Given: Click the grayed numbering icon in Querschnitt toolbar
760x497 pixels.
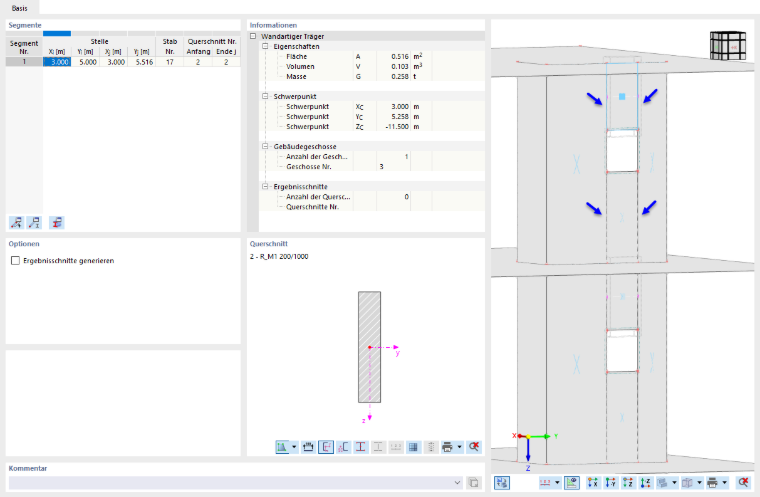Looking at the screenshot, I should 396,447.
